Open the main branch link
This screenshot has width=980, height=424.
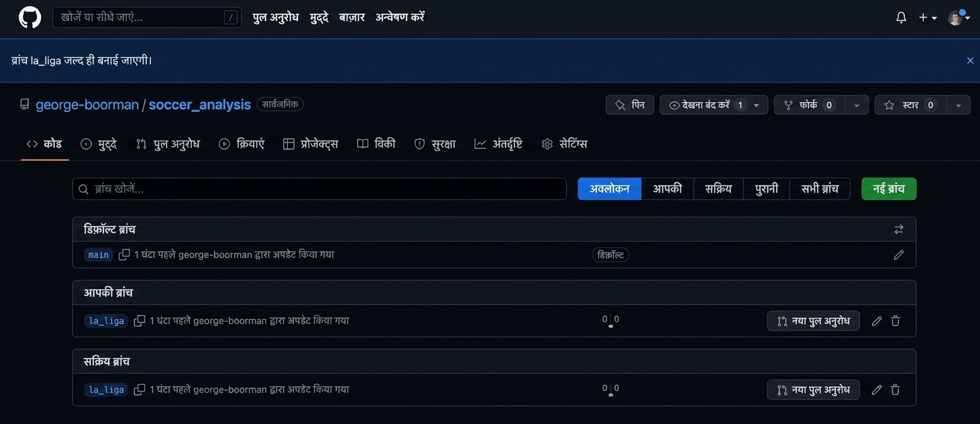coord(98,255)
